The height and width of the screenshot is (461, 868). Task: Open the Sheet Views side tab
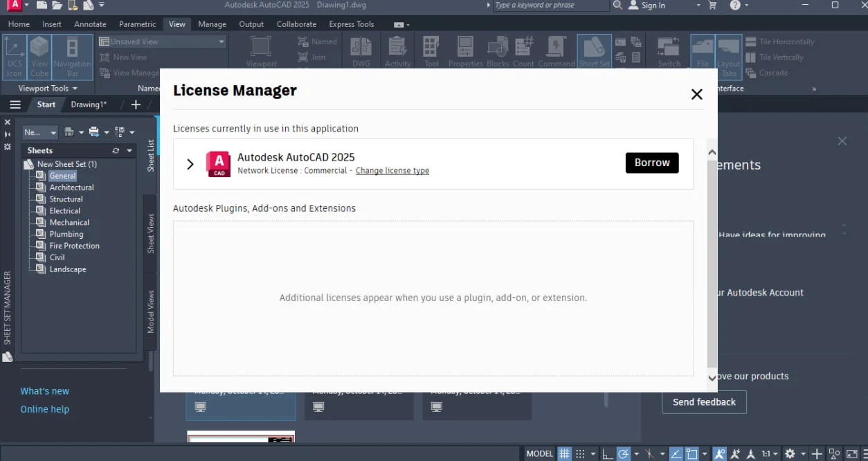pyautogui.click(x=150, y=233)
